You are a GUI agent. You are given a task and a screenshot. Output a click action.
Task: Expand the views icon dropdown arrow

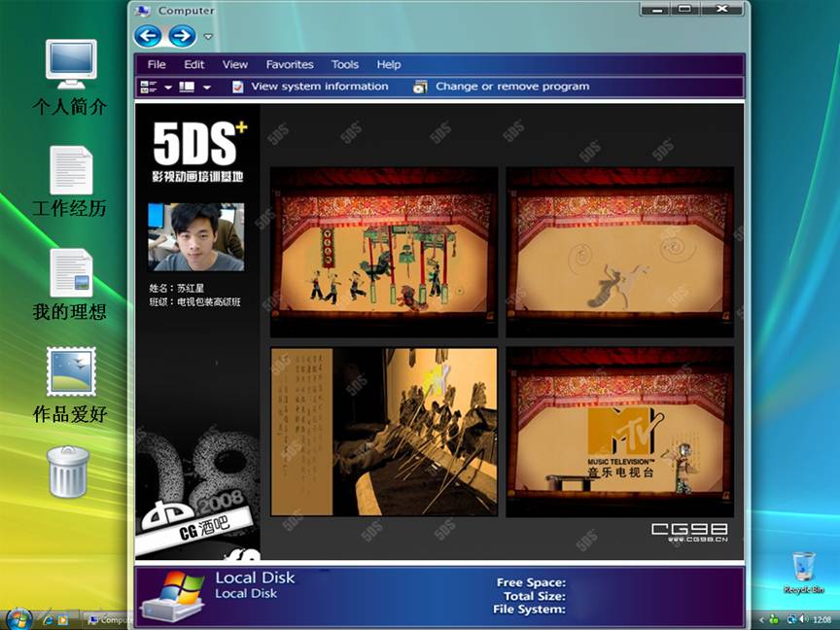click(168, 87)
